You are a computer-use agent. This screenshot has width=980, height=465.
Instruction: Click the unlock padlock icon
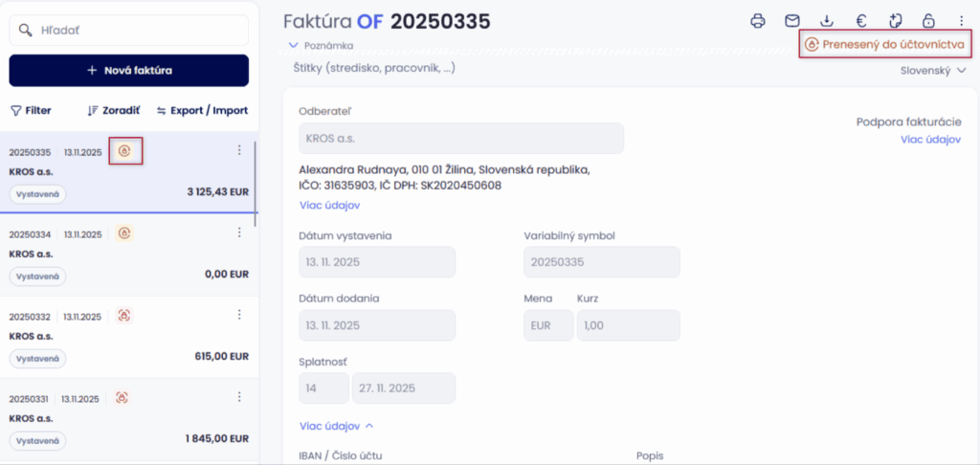(928, 21)
